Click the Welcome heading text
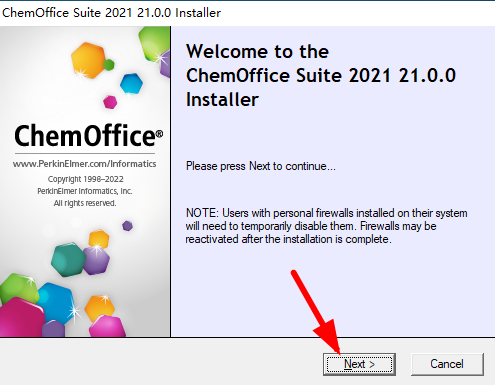This screenshot has width=495, height=385. pos(321,75)
